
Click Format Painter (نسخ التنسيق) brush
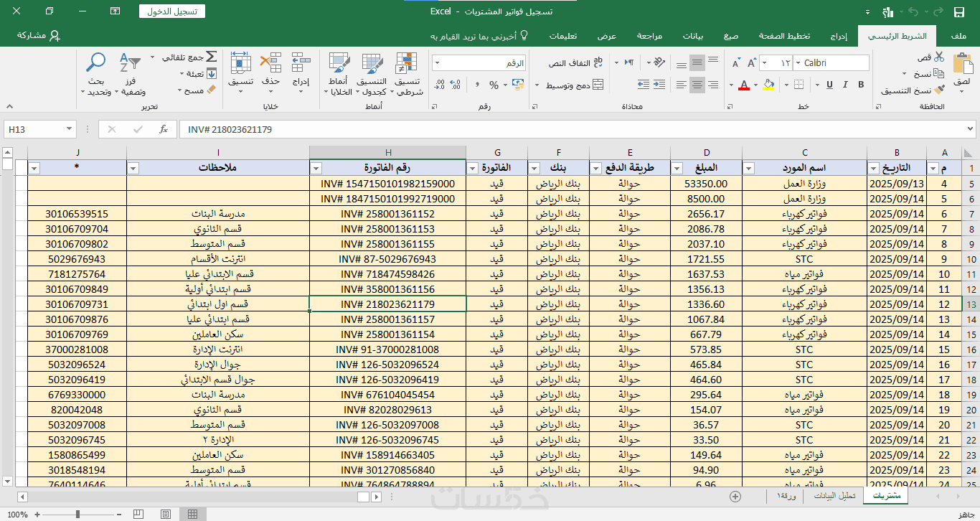pyautogui.click(x=939, y=90)
